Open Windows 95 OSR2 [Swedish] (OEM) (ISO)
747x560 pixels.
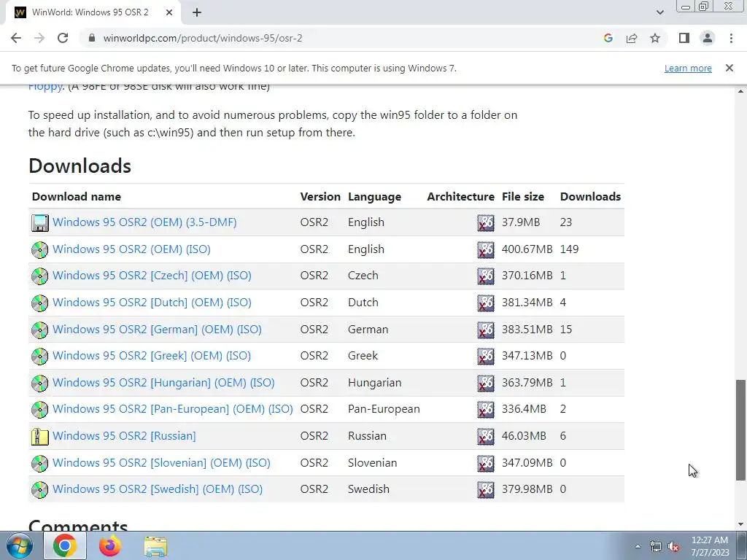(158, 489)
